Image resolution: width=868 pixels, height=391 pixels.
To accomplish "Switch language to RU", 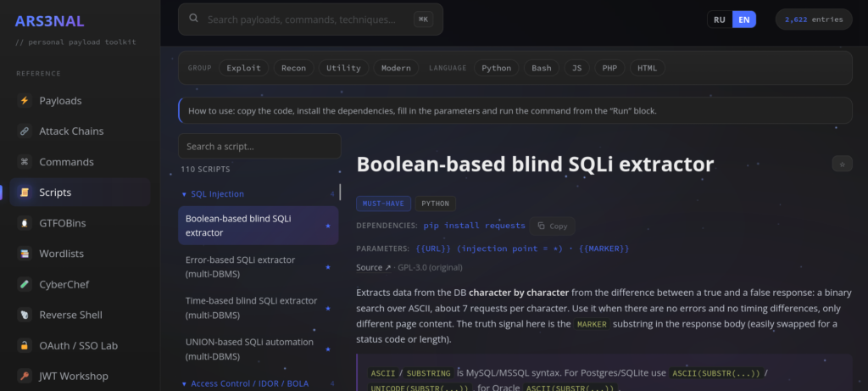I will pos(720,20).
